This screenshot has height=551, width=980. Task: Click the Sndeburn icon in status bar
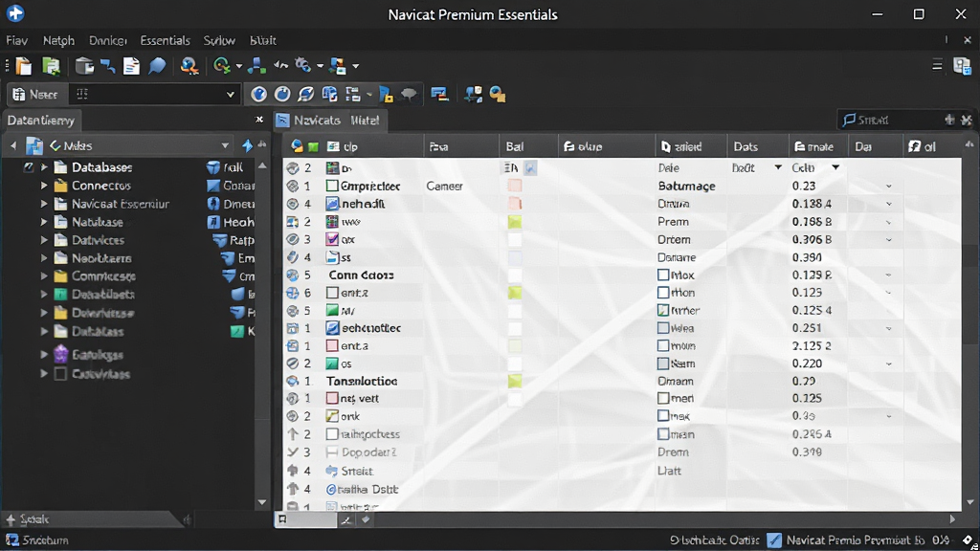11,540
